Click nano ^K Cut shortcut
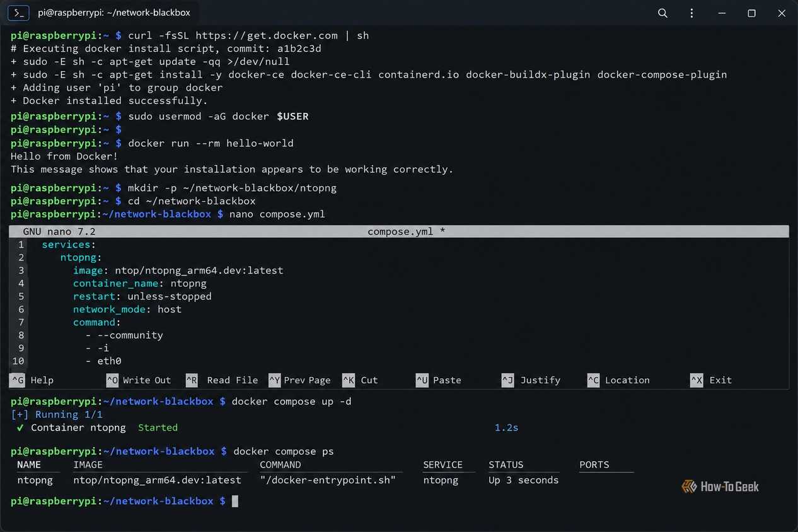 tap(361, 380)
